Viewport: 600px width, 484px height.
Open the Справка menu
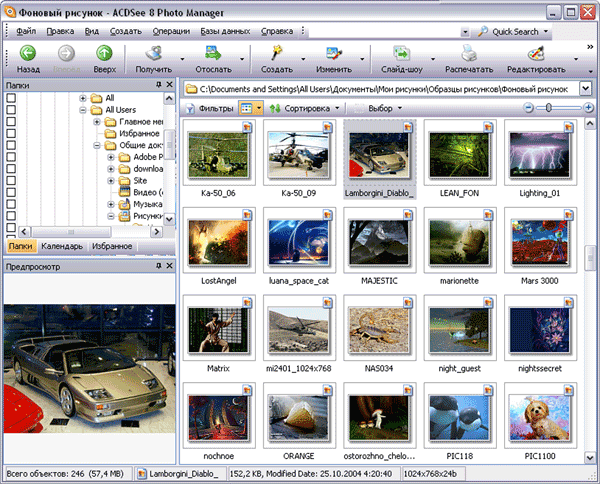pyautogui.click(x=277, y=31)
